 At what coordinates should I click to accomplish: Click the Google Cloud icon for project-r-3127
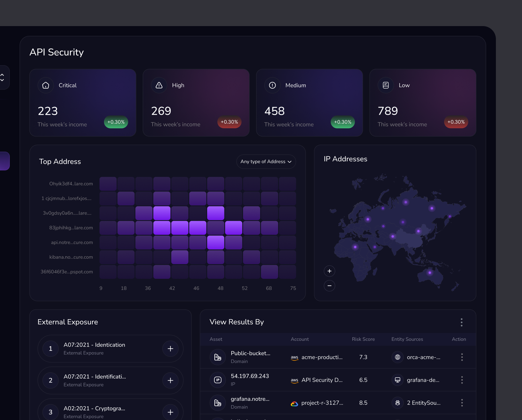point(294,403)
